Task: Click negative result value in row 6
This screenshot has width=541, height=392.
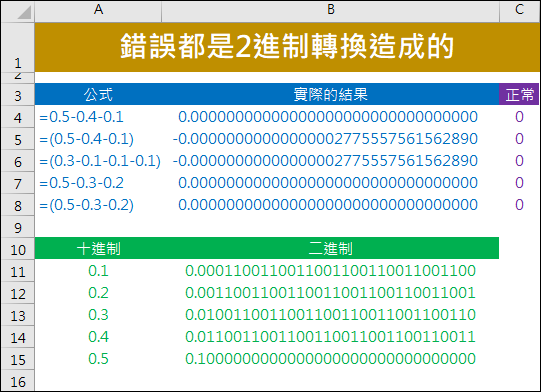Action: 325,161
